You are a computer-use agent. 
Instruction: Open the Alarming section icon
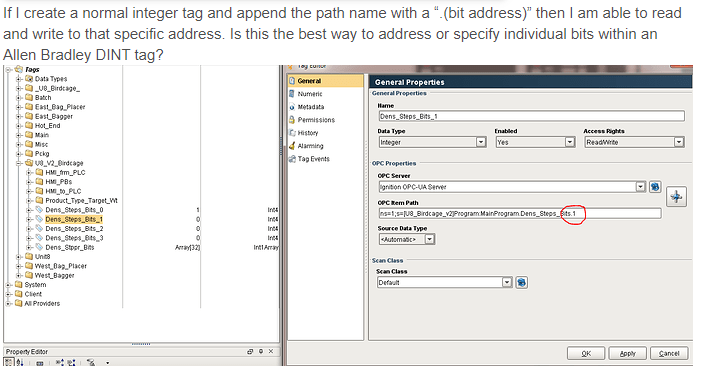point(292,146)
